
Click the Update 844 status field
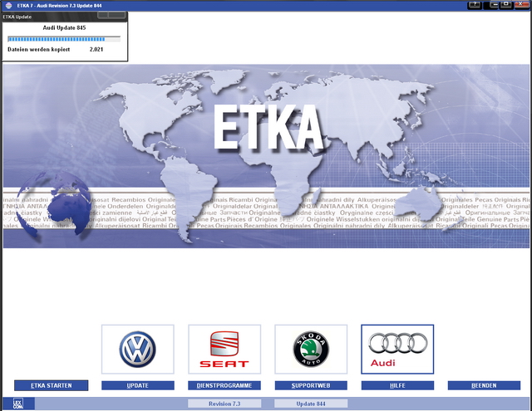pyautogui.click(x=311, y=404)
